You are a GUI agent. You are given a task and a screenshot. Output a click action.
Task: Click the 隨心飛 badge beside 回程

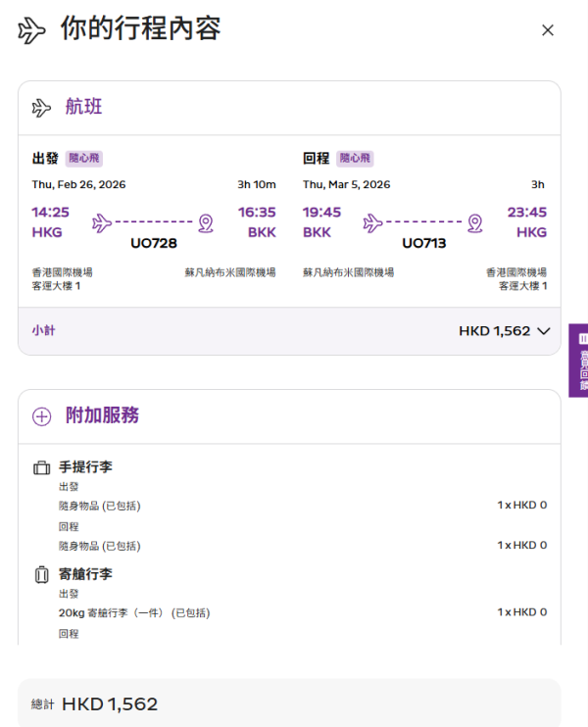(x=355, y=158)
